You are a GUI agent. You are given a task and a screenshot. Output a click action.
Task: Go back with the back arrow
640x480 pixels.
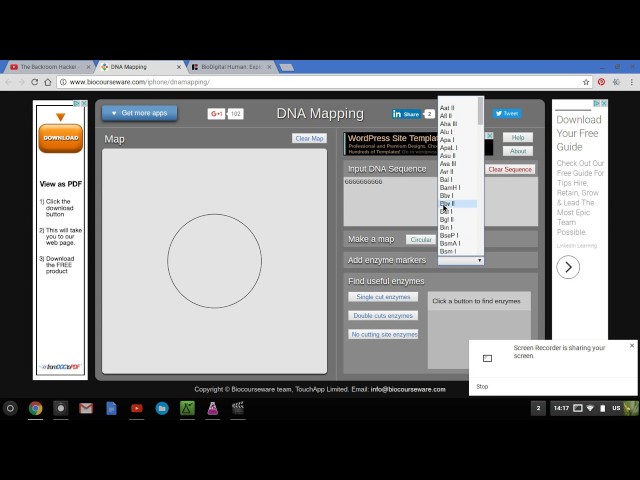(x=9, y=82)
